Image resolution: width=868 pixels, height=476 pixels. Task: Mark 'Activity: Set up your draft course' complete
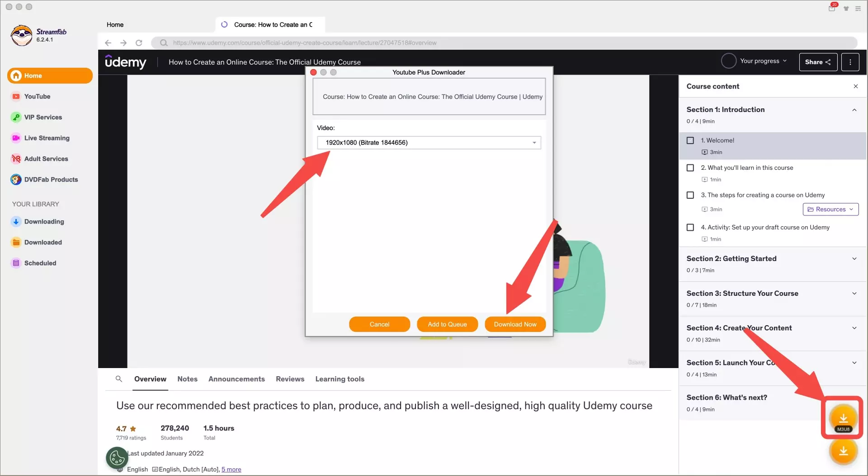[690, 228]
